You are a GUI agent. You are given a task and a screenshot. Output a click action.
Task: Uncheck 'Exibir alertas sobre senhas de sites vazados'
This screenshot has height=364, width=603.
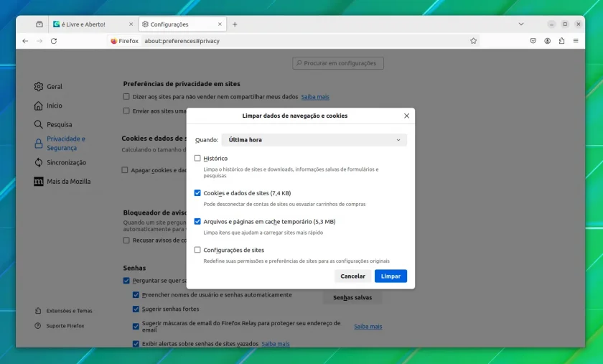tap(136, 344)
